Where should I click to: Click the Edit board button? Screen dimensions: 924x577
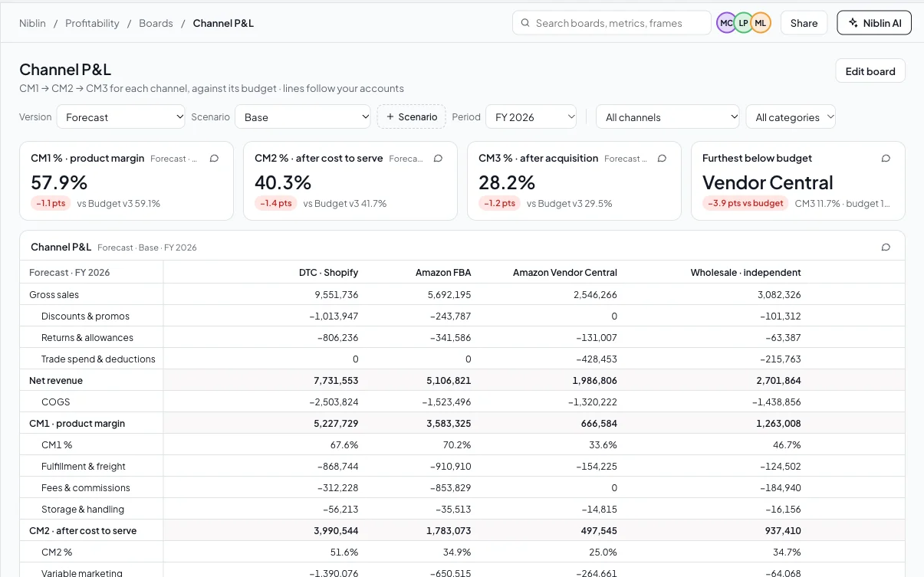(870, 71)
